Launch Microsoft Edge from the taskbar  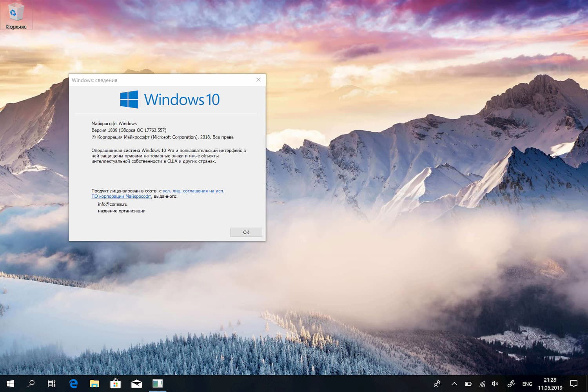pyautogui.click(x=73, y=383)
